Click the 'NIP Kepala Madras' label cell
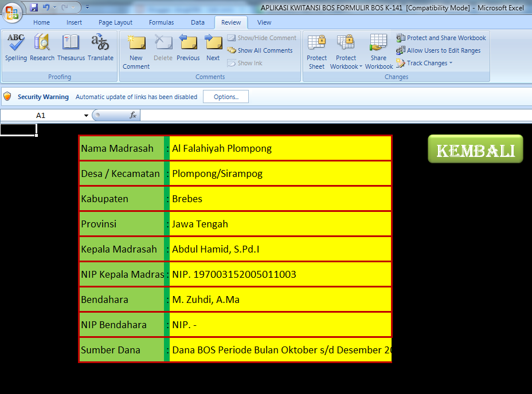The height and width of the screenshot is (394, 532). [122, 274]
